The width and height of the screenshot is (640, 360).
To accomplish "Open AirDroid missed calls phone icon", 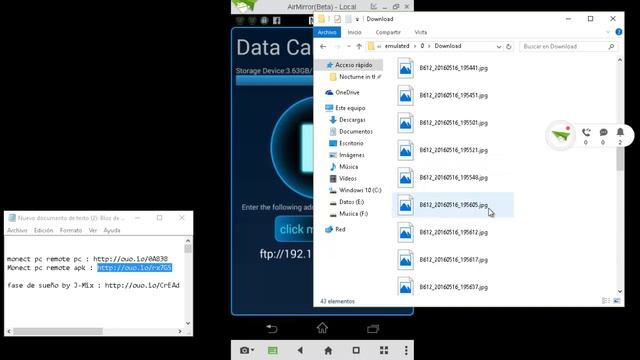I will [586, 132].
